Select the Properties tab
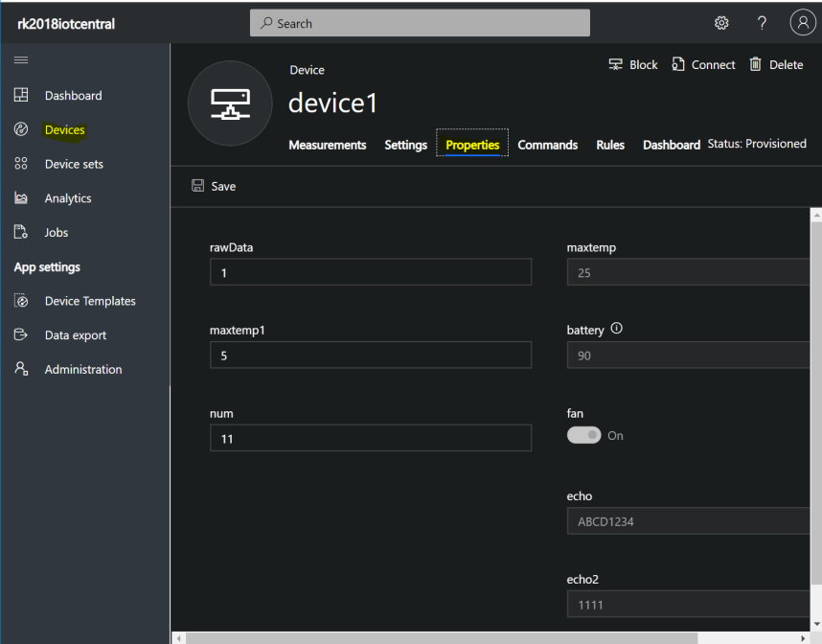Screen dimensions: 822x644 pos(472,145)
